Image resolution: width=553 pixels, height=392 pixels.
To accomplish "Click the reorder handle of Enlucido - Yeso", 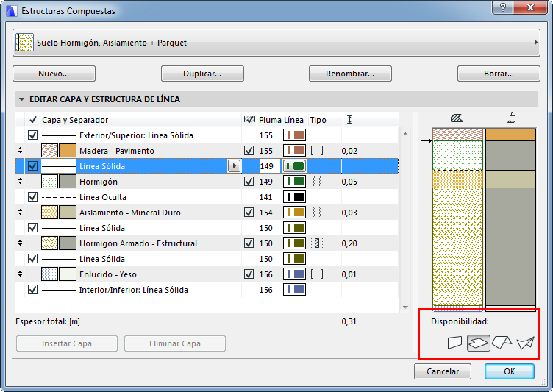I will coord(20,274).
